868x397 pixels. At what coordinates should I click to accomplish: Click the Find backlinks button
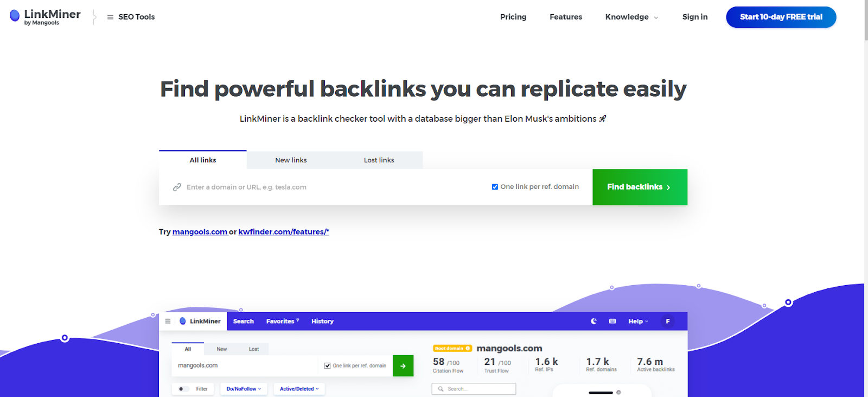640,187
